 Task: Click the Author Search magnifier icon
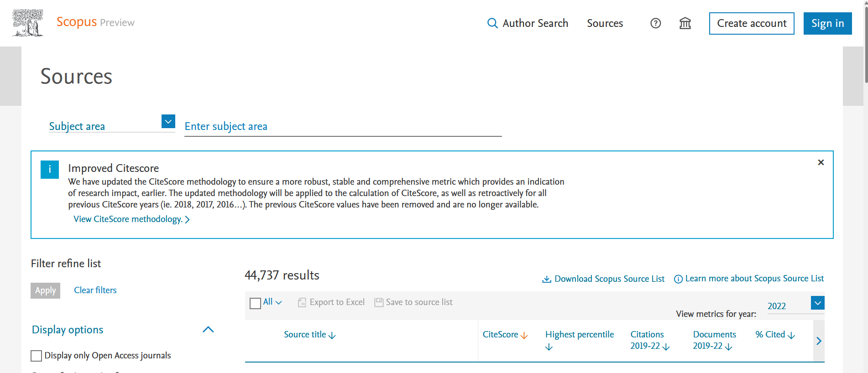[x=492, y=23]
